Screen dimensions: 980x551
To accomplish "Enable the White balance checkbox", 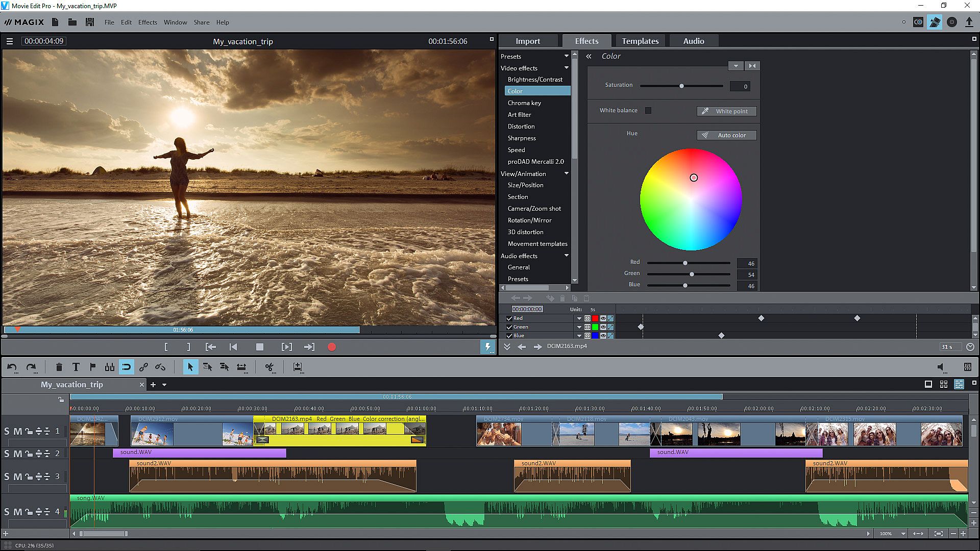I will pos(648,110).
